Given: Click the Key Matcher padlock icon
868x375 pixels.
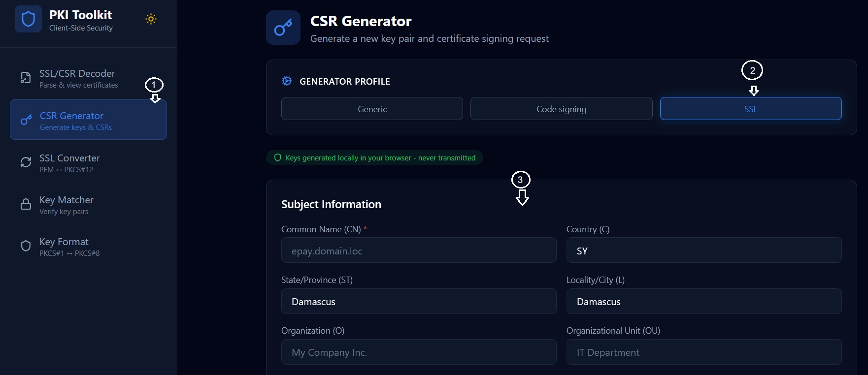Looking at the screenshot, I should coord(26,204).
